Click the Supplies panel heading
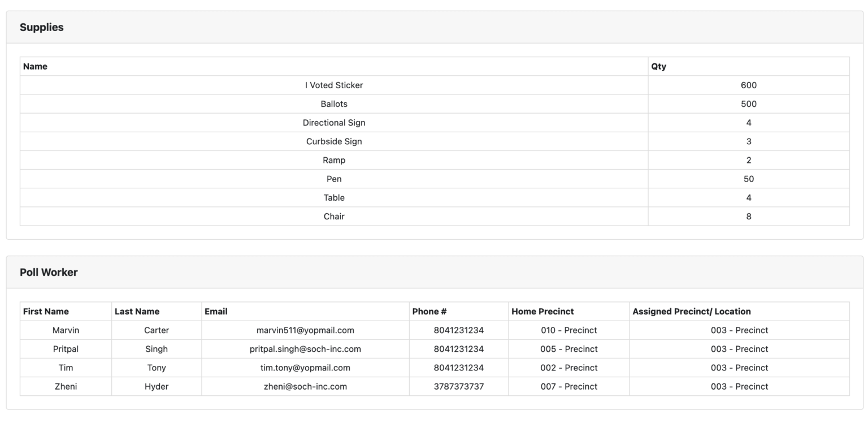Viewport: 868px width, 423px height. [42, 27]
